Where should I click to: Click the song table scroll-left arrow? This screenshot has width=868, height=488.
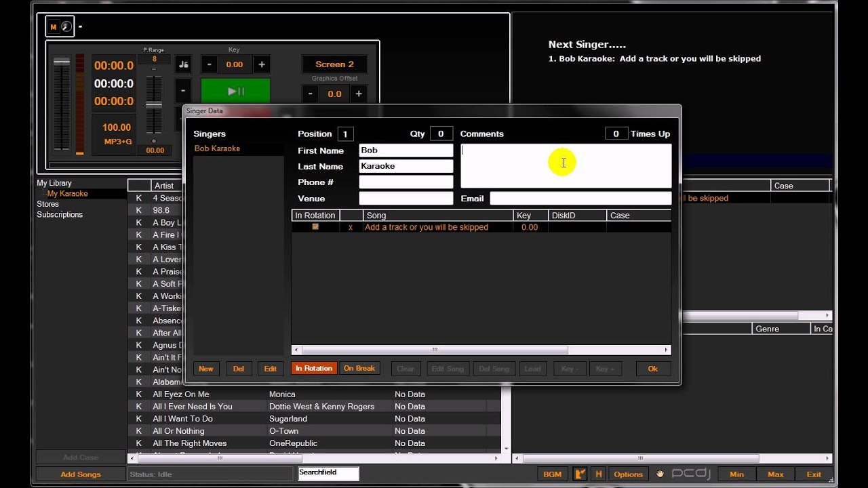(296, 350)
